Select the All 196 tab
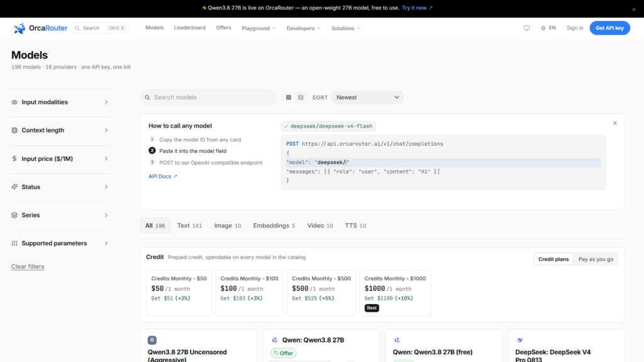 155,226
